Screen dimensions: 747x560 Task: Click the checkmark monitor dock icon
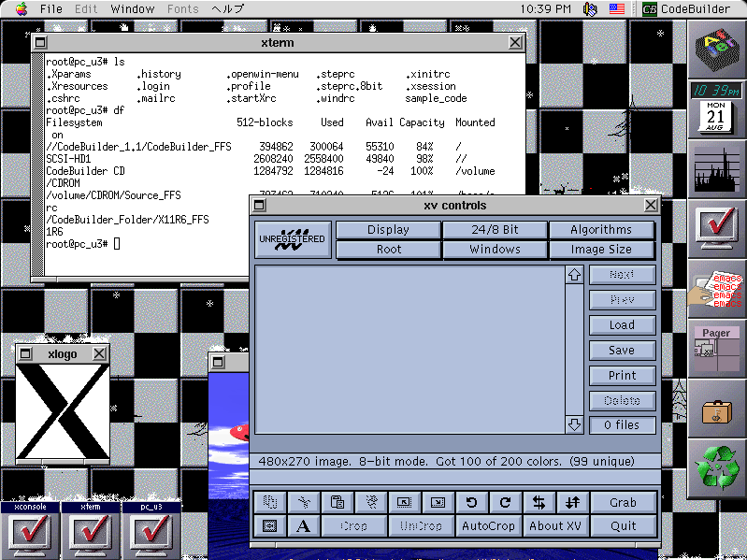(x=716, y=229)
